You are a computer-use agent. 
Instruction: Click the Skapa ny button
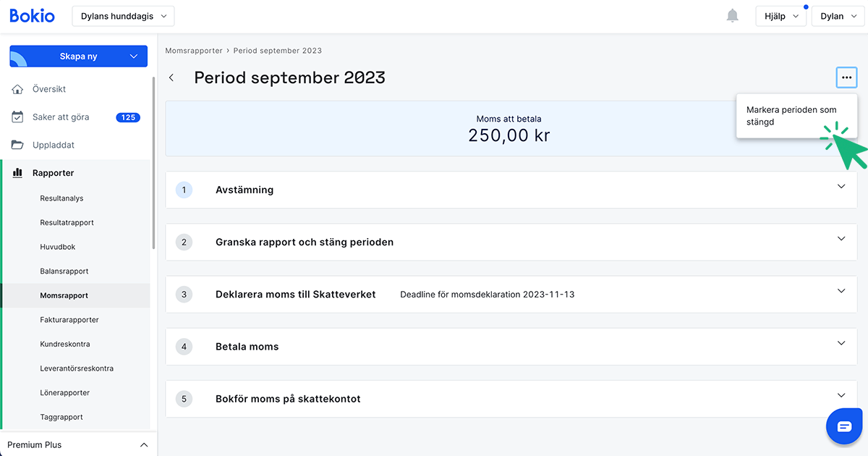point(78,56)
